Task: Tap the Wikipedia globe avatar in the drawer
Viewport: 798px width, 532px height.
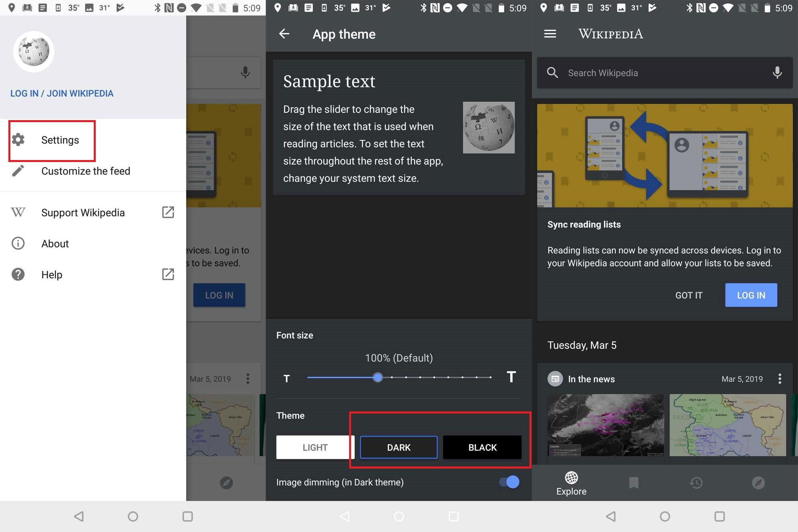Action: 34,51
